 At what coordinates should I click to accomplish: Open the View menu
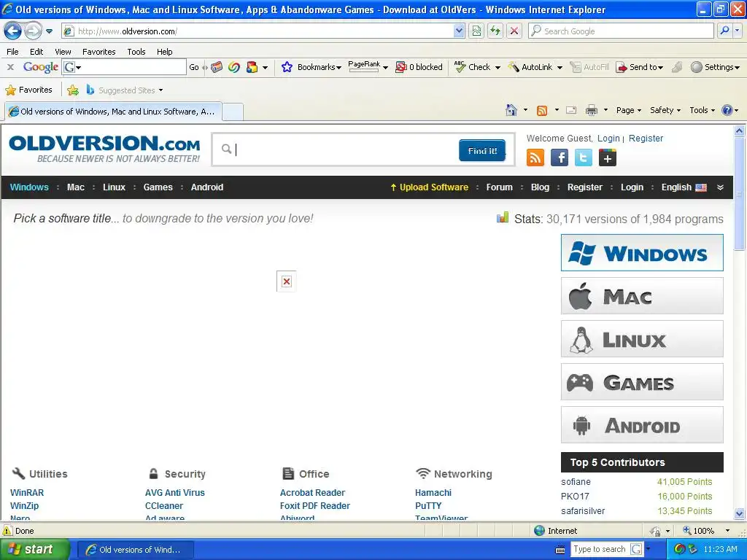(x=63, y=52)
